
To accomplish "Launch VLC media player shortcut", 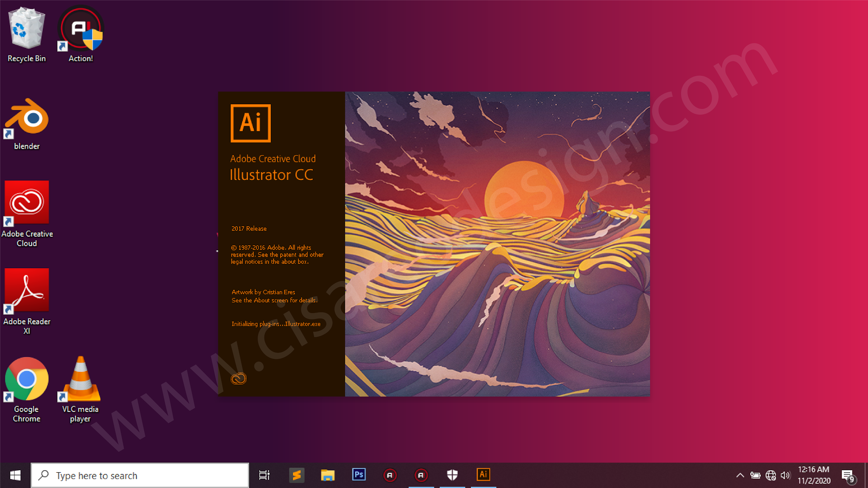I will [81, 379].
